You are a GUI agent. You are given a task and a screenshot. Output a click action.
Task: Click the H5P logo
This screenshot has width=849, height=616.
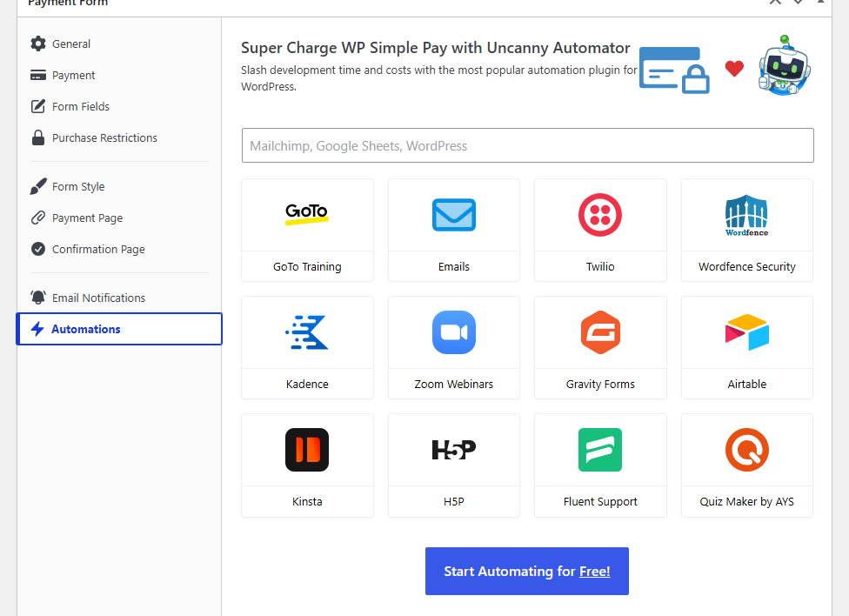point(454,450)
